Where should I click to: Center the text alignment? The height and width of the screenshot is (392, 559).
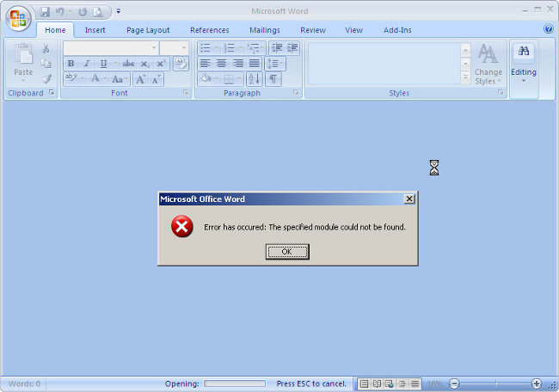221,64
